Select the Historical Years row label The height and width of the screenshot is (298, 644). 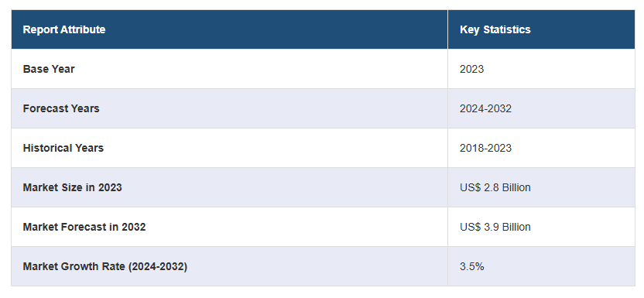point(63,148)
